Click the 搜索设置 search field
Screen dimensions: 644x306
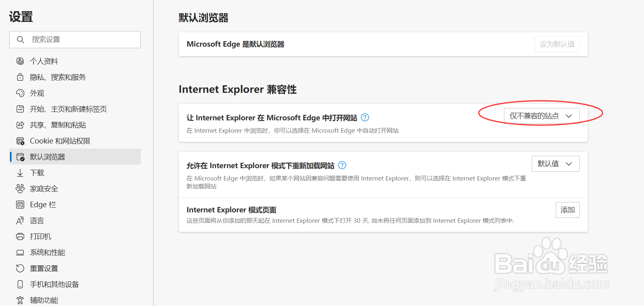pyautogui.click(x=75, y=39)
